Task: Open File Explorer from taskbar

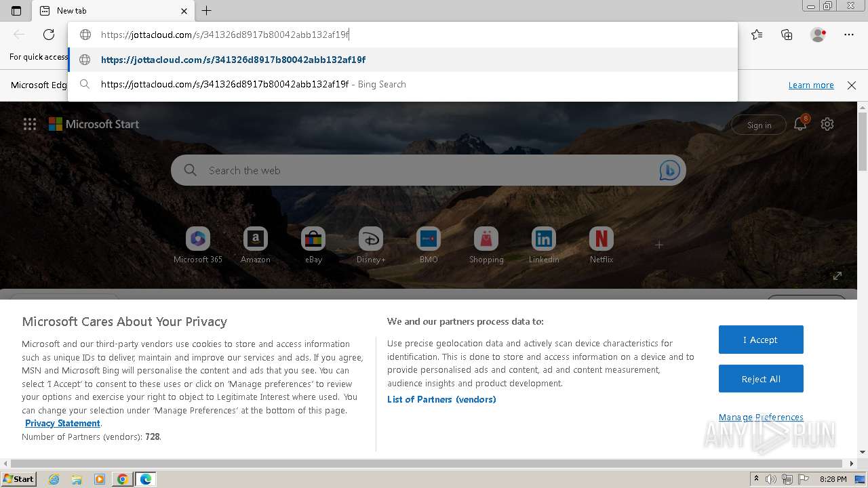Action: (x=77, y=479)
